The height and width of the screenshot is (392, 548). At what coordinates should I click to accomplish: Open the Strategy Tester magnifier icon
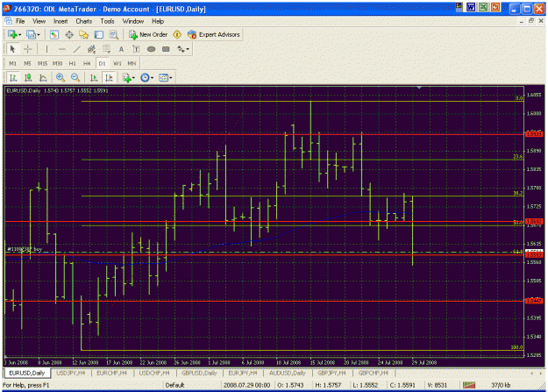[x=114, y=34]
